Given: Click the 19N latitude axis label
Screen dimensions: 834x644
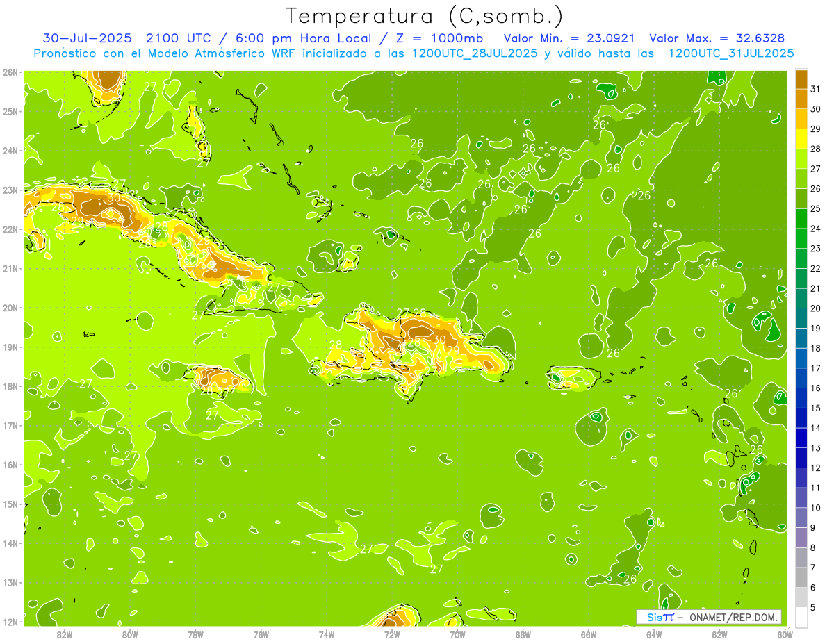Looking at the screenshot, I should click(10, 347).
